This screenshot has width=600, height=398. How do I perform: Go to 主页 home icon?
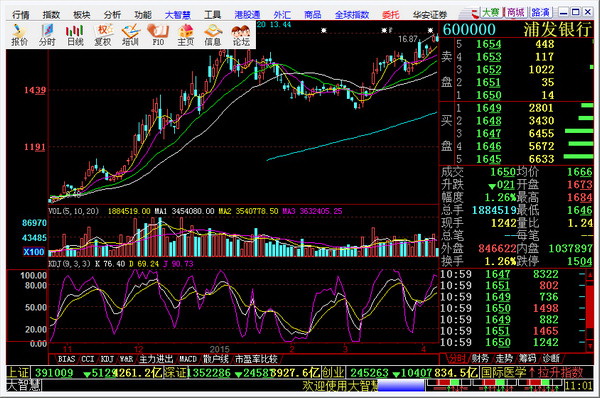point(186,35)
